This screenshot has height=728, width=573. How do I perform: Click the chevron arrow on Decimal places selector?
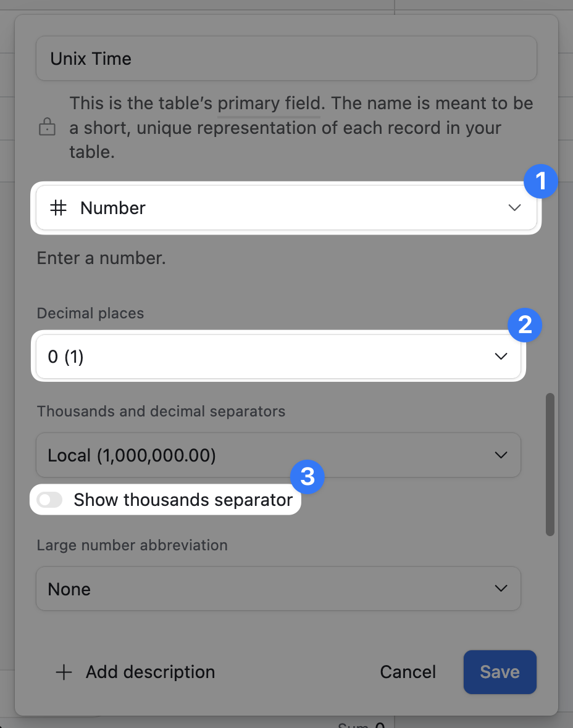pyautogui.click(x=501, y=357)
